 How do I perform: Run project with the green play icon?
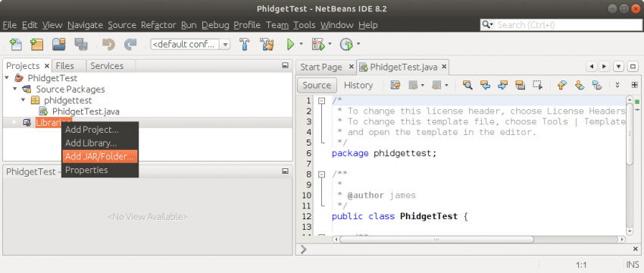click(x=291, y=44)
